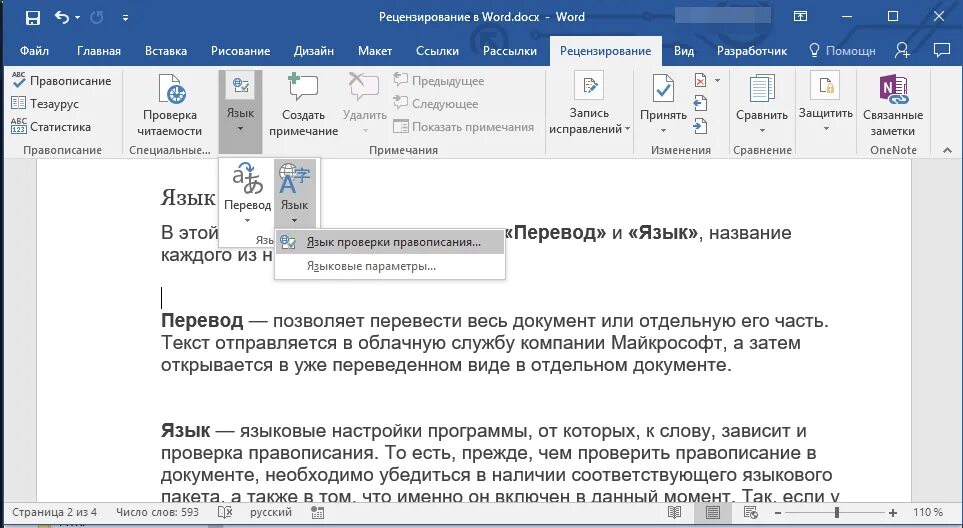Click the Помощн lightbulb search box
This screenshot has height=528, width=963.
[x=842, y=51]
